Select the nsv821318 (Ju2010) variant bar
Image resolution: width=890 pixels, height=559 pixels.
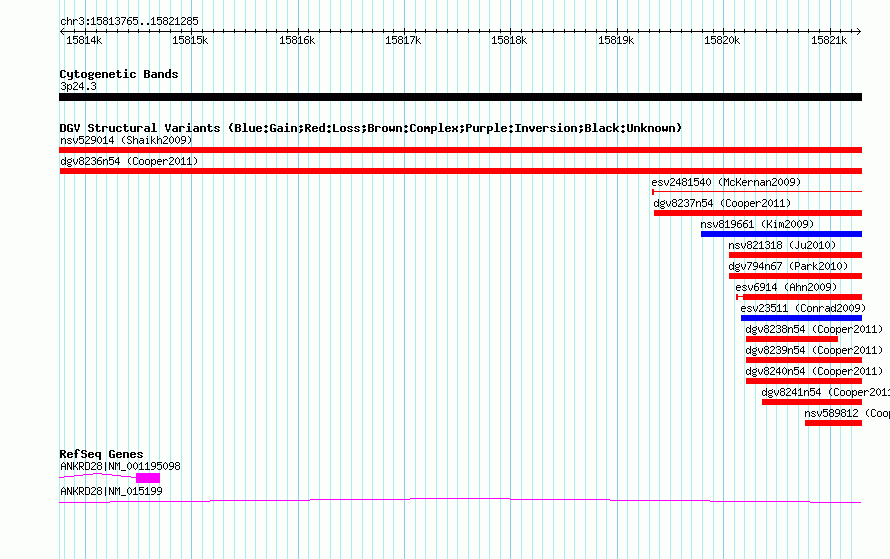[795, 255]
